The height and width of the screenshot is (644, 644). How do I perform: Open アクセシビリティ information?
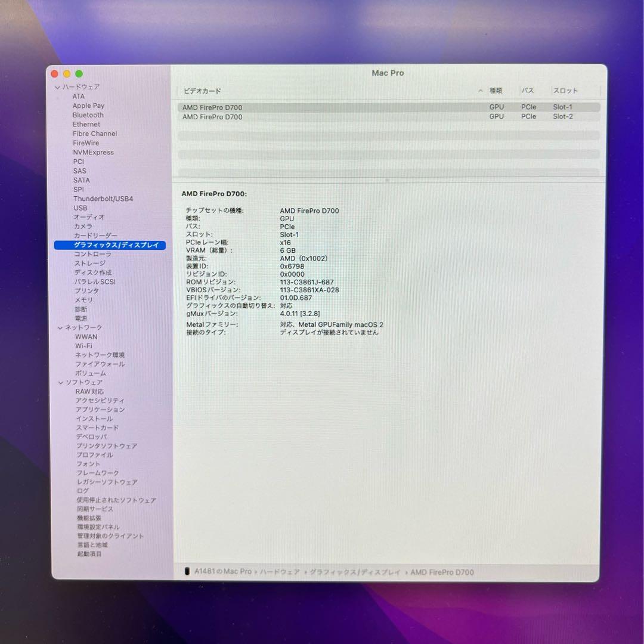pyautogui.click(x=100, y=401)
